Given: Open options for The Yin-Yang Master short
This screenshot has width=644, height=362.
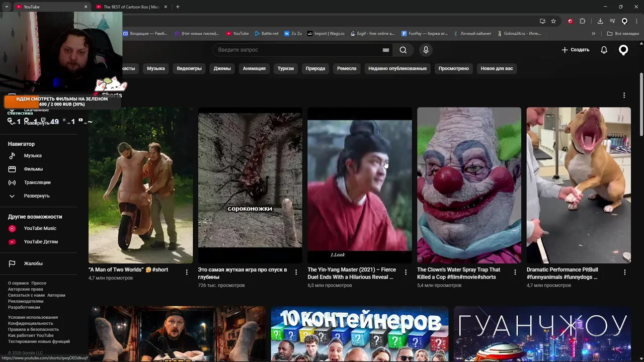Looking at the screenshot, I should click(x=406, y=272).
